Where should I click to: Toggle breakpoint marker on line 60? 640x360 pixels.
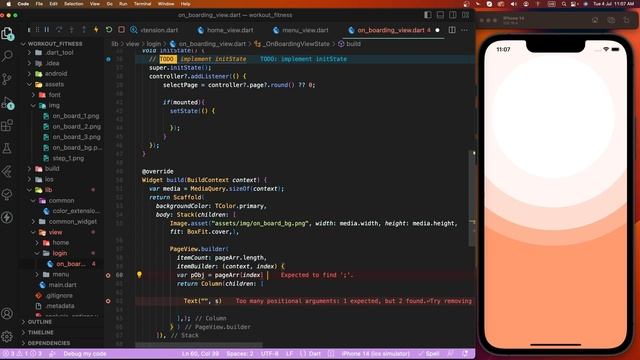click(x=108, y=275)
